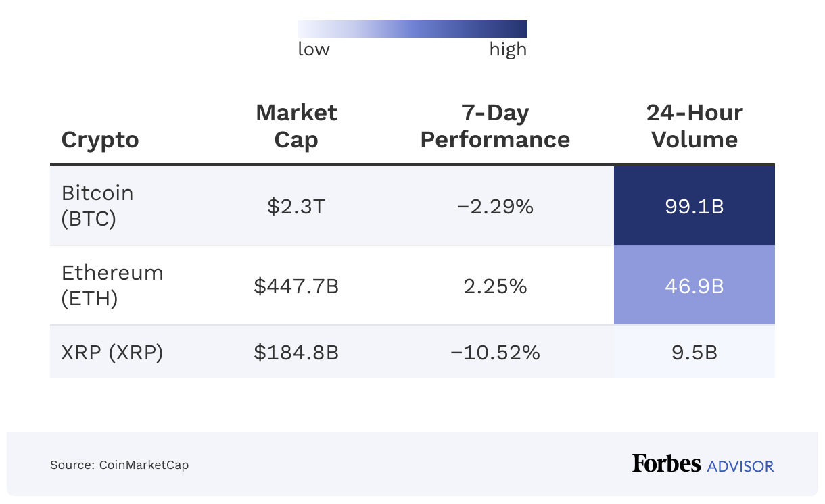The height and width of the screenshot is (504, 825).
Task: Click XRP's $184.8B market cap cell
Action: pyautogui.click(x=296, y=352)
